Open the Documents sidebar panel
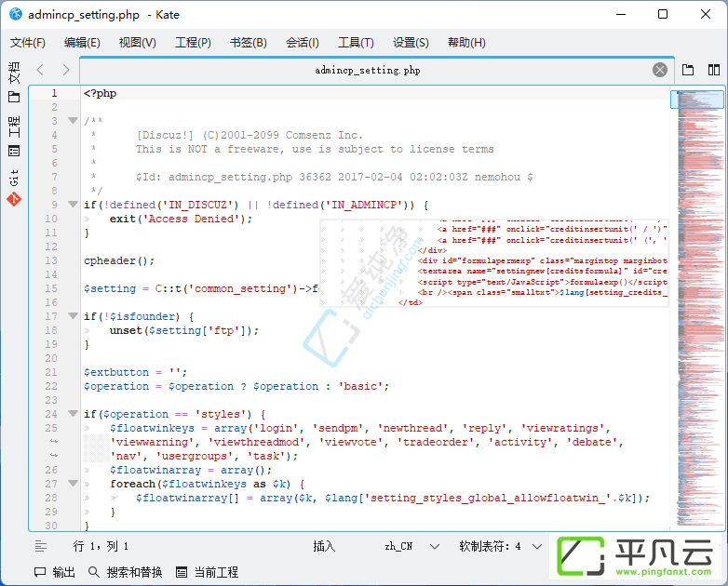 pos(14,82)
